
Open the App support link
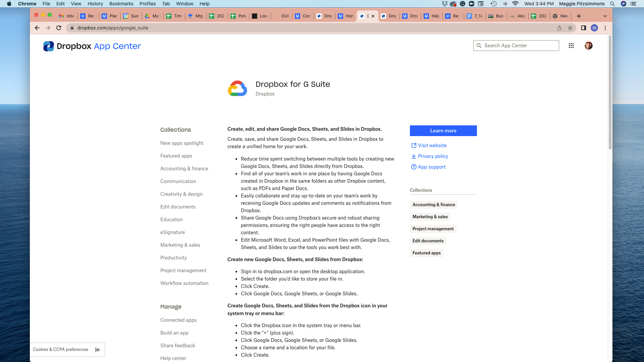tap(432, 167)
